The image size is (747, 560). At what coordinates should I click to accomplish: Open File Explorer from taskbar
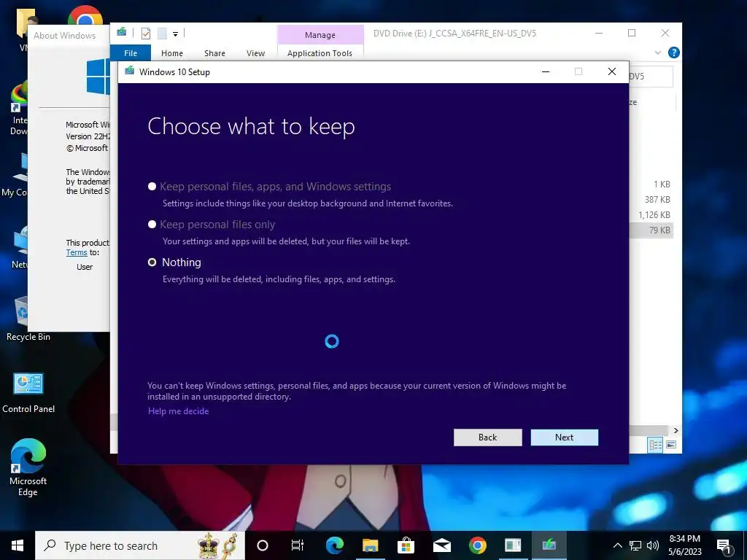coord(370,545)
